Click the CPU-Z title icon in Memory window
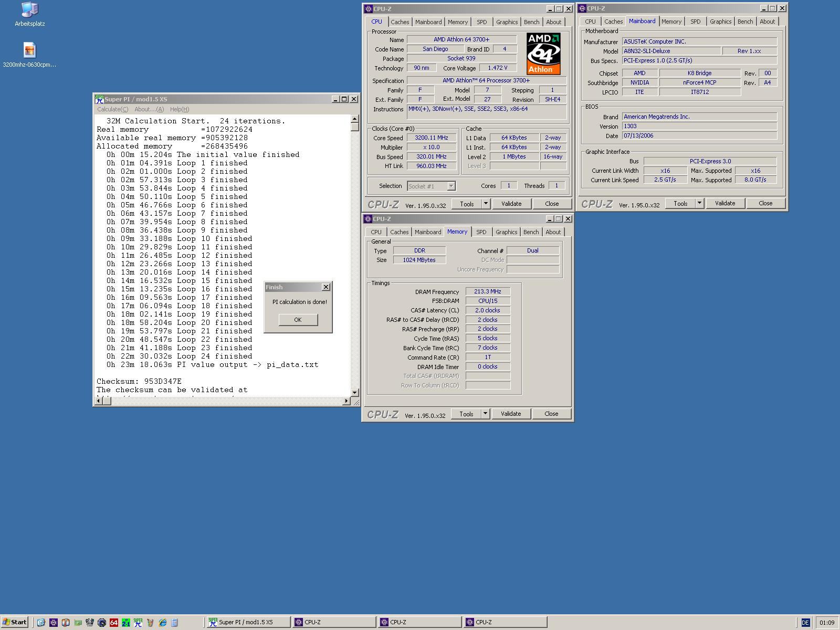 pyautogui.click(x=368, y=218)
